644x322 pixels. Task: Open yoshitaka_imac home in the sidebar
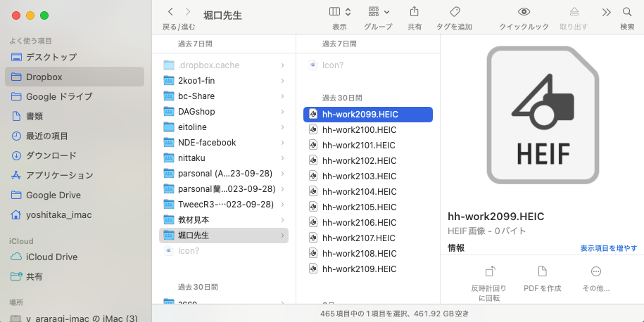pos(75,214)
